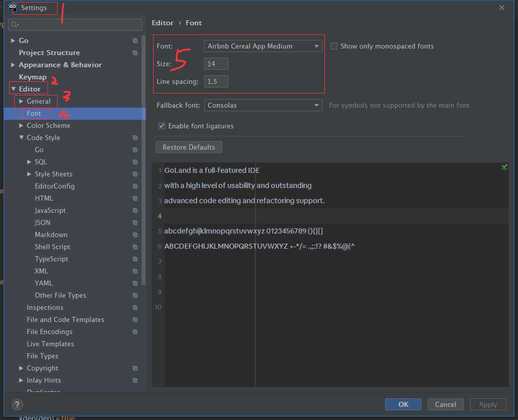
Task: Click the project-level icon beside Copyright
Action: point(135,368)
